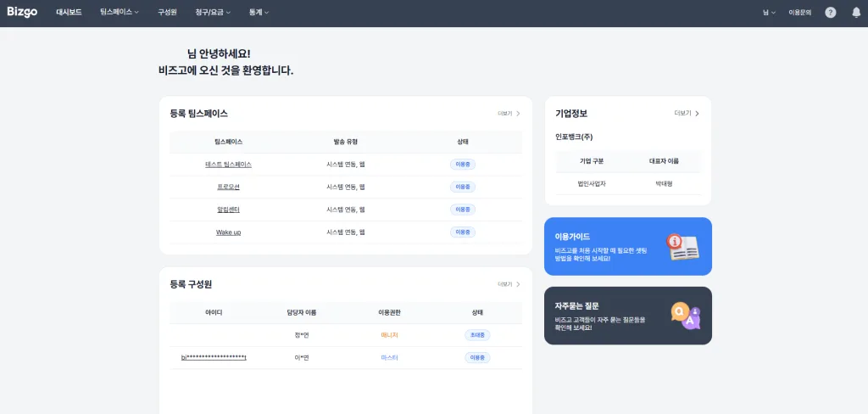
Task: Click 더보기 in 등록 구성원 card
Action: (x=509, y=284)
